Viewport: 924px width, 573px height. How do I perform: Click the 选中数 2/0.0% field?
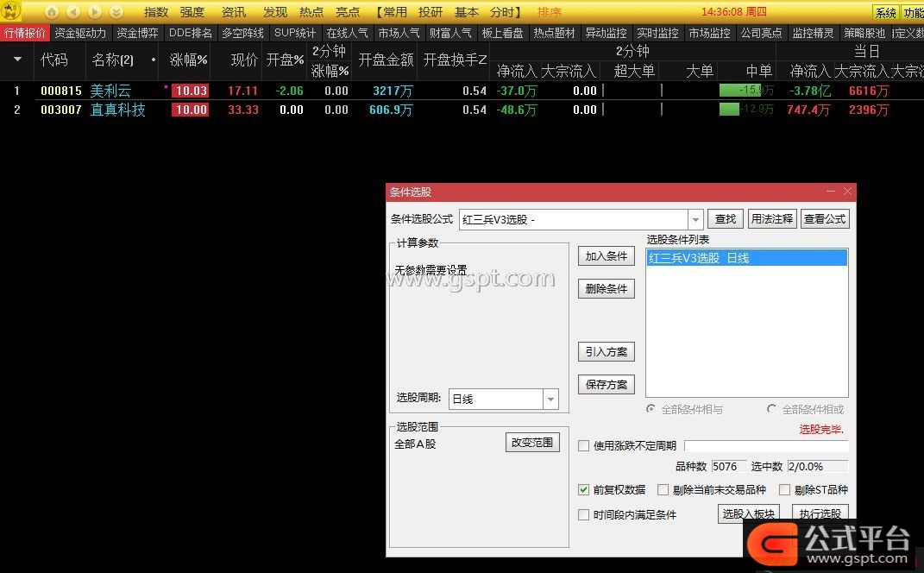tap(818, 466)
